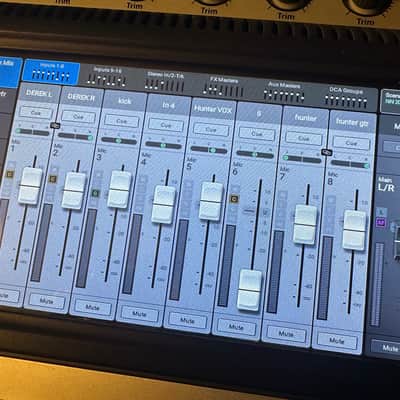400x400 pixels.
Task: Touch the In 4 fader cap
Action: click(163, 205)
